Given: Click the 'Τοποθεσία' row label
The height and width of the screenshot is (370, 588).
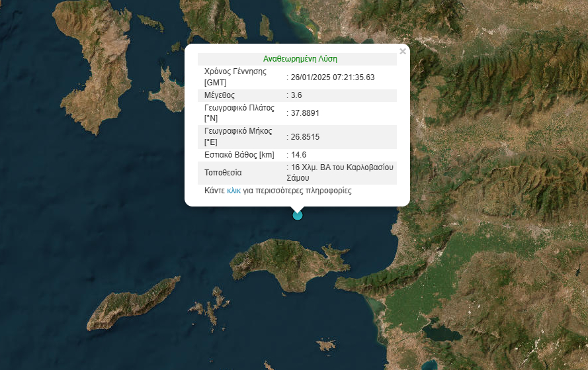Looking at the screenshot, I should (x=224, y=173).
